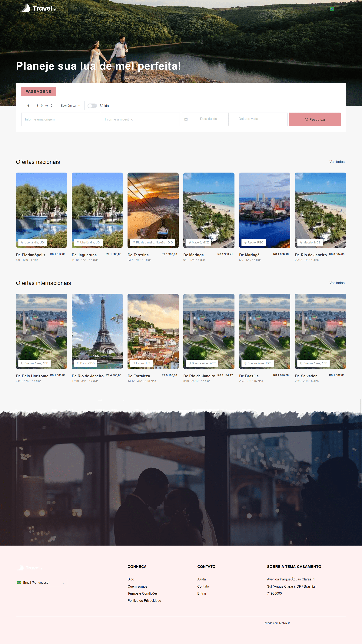
Task: Click the Travel logo in the header
Action: coord(38,8)
